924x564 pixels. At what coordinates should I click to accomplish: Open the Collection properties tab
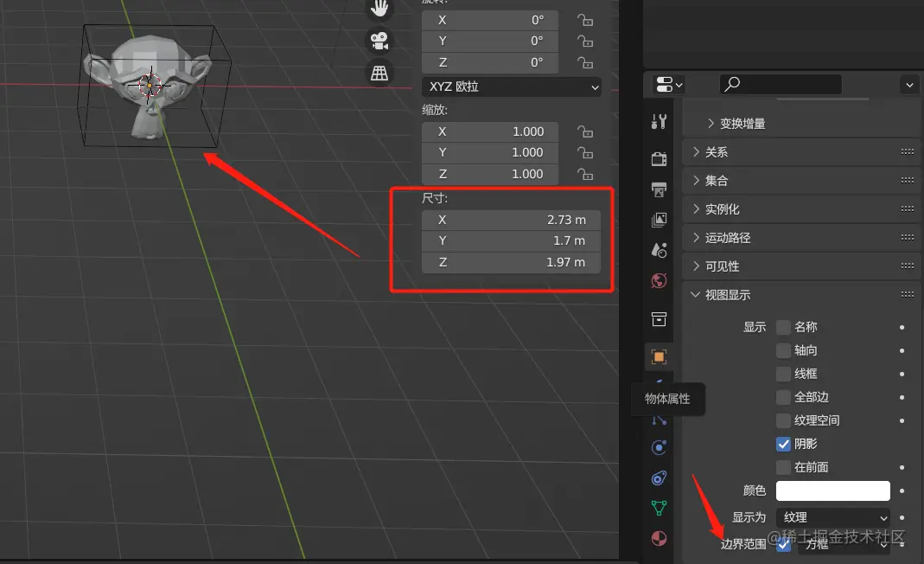659,319
